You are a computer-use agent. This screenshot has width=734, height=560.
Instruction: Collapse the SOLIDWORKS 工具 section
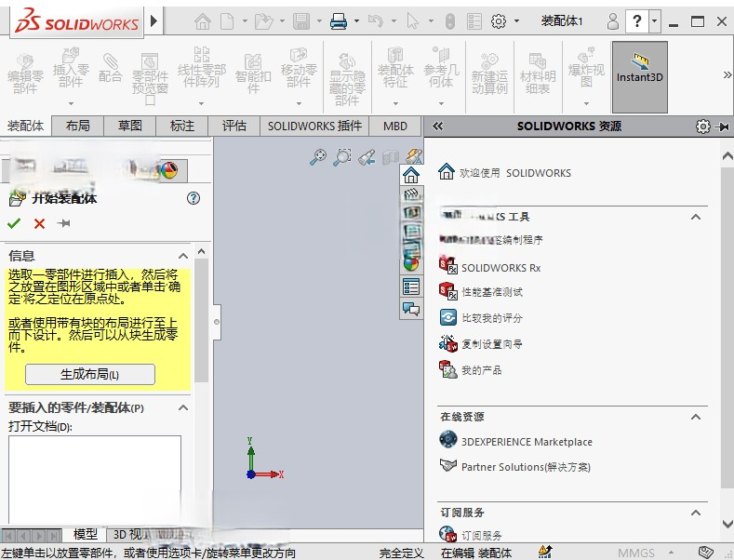[696, 217]
